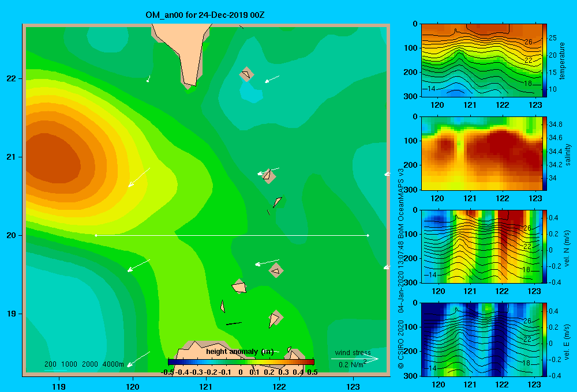Click the '-14-' contour label in temperature plot

click(431, 89)
